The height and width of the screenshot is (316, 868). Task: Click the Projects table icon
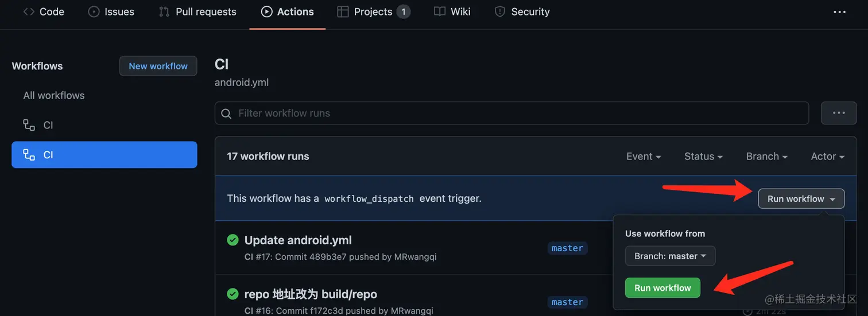[x=343, y=11]
